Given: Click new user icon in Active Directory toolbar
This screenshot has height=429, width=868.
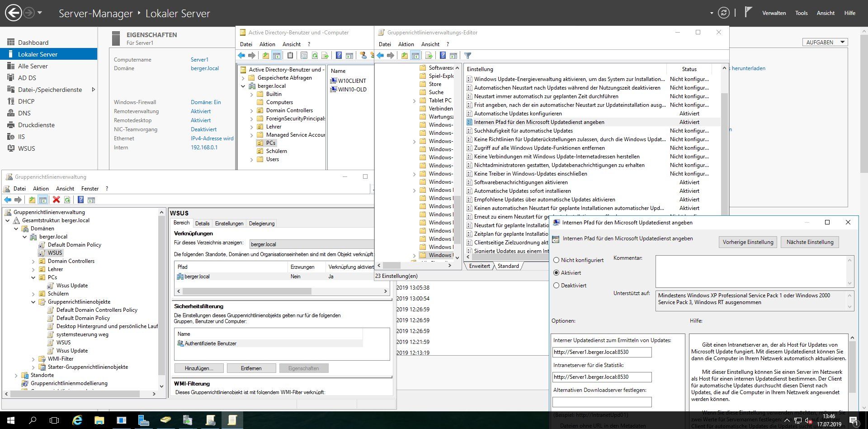Looking at the screenshot, I should [x=363, y=56].
